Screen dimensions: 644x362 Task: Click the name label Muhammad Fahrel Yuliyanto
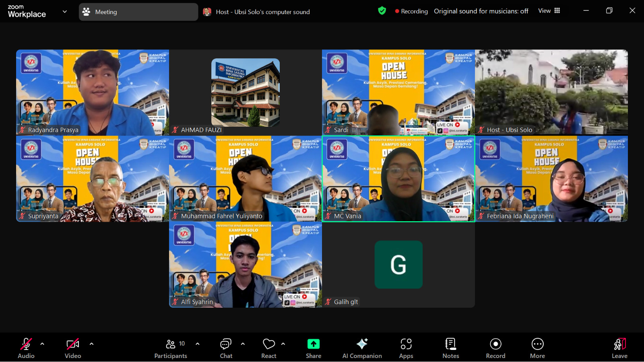pyautogui.click(x=221, y=216)
